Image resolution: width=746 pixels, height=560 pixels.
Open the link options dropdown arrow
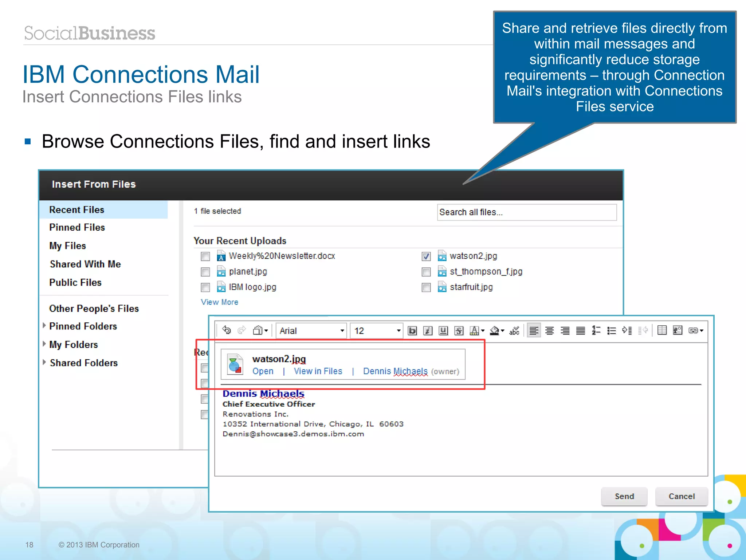tap(702, 331)
